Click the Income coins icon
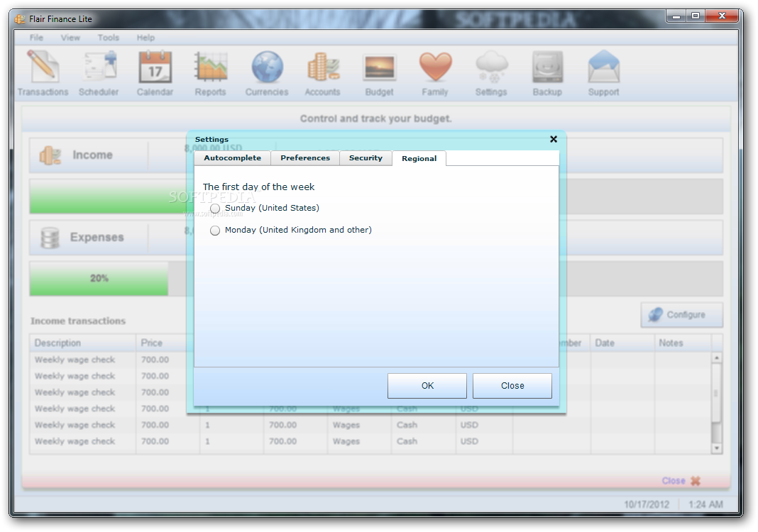This screenshot has height=532, width=758. [x=50, y=155]
